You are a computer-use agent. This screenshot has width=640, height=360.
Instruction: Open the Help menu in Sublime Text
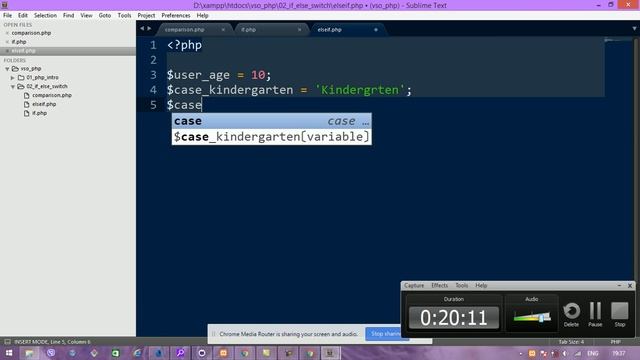[202, 16]
